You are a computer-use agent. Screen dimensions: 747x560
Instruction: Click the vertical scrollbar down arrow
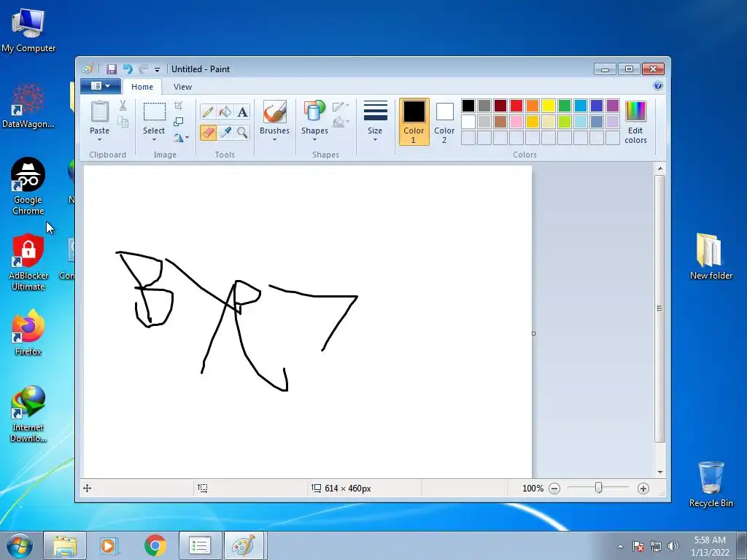pyautogui.click(x=659, y=472)
